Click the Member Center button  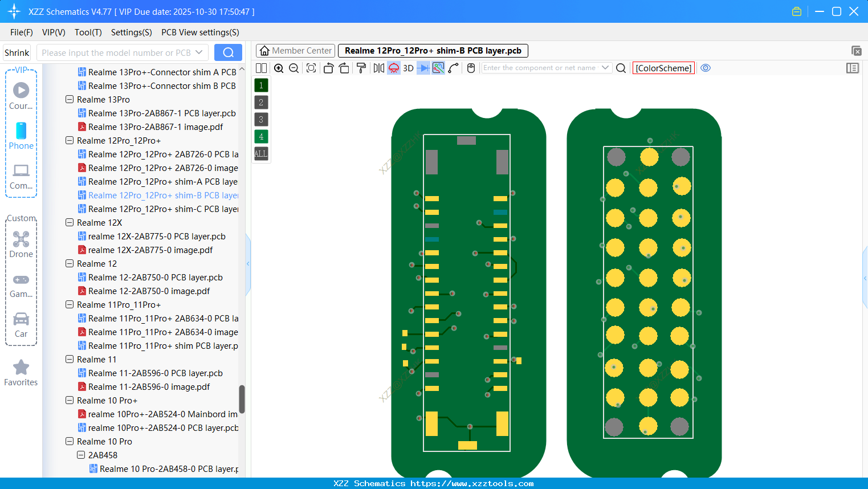295,50
